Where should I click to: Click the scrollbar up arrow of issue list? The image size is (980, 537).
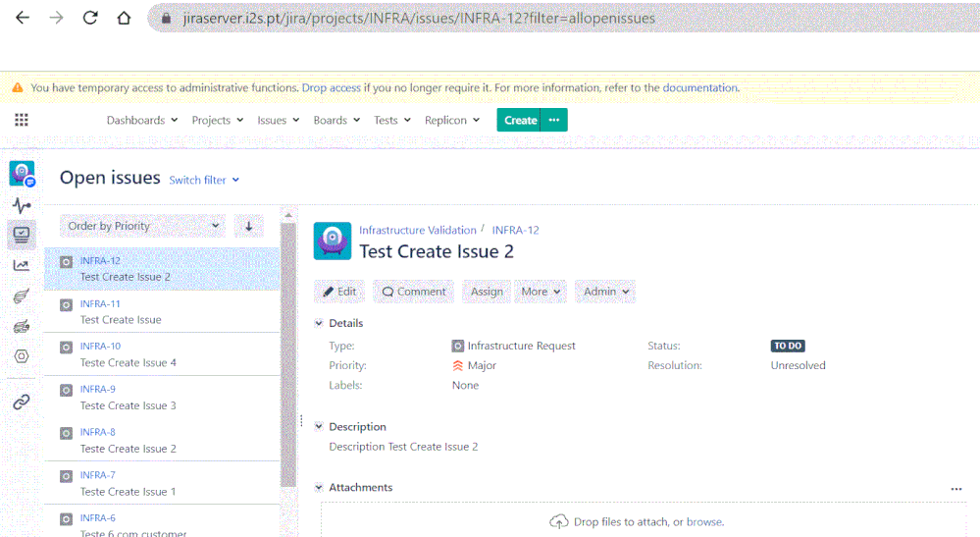[x=288, y=215]
